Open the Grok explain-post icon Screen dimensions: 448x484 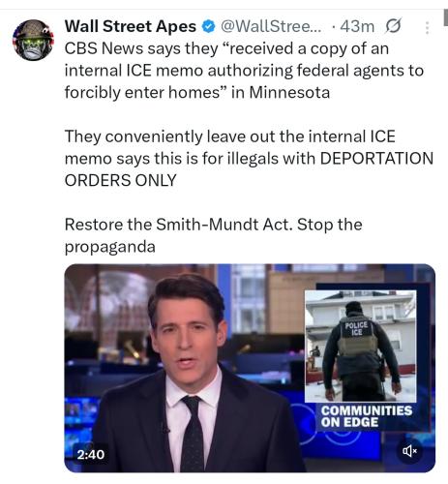393,26
